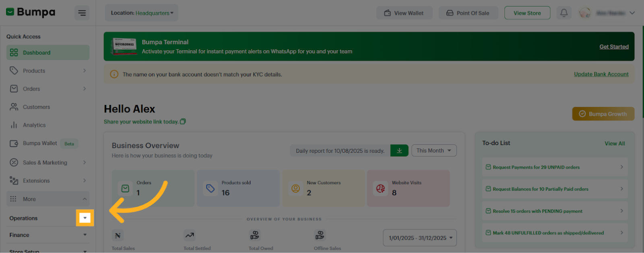The height and width of the screenshot is (253, 644).
Task: Open Products in the sidebar
Action: point(48,71)
